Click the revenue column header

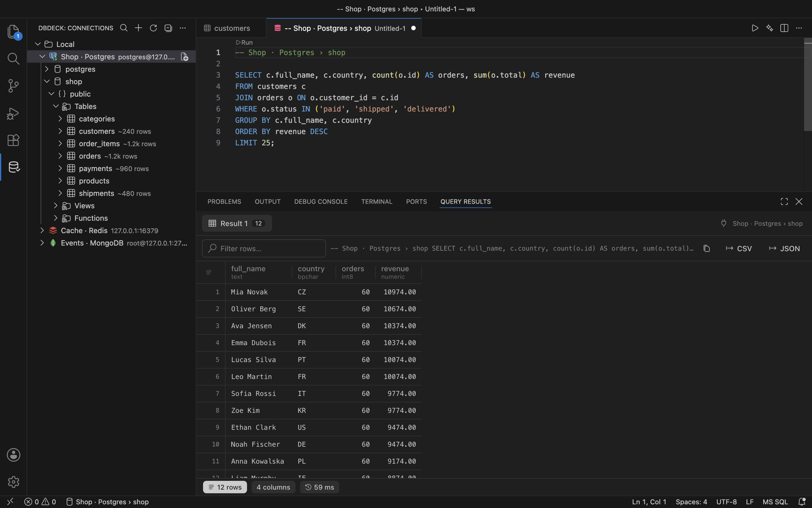(398, 272)
